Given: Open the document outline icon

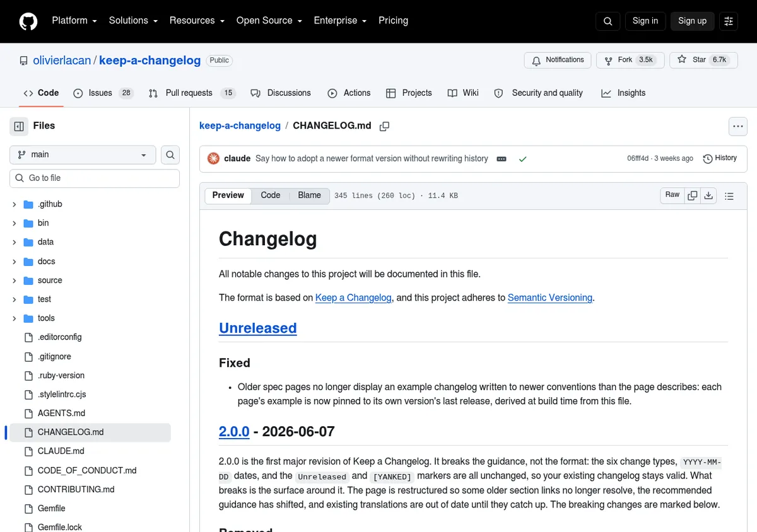Looking at the screenshot, I should coord(729,196).
